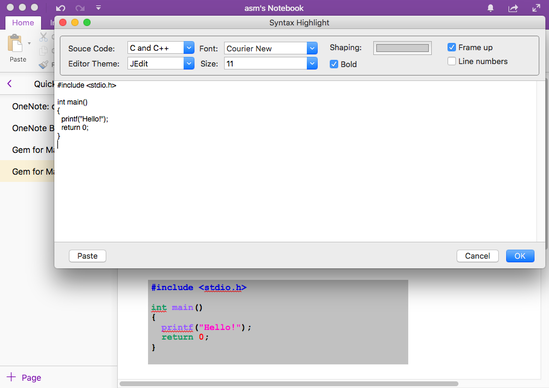Image resolution: width=549 pixels, height=388 pixels.
Task: Open the Paste options arrow in ribbon
Action: point(29,43)
